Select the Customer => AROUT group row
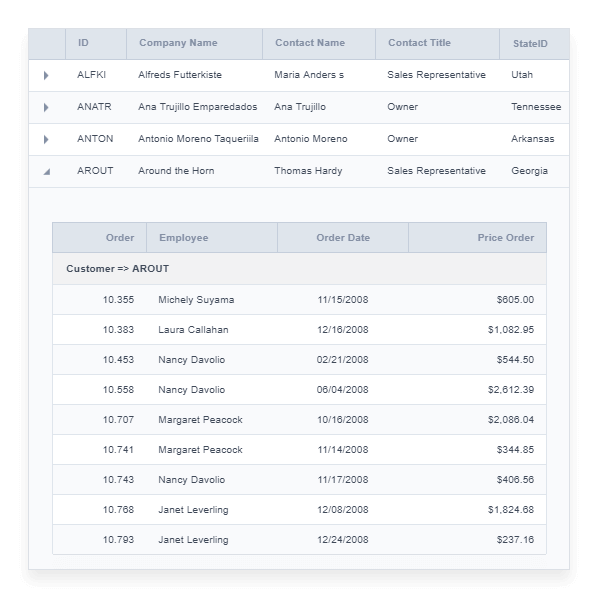600x600 pixels. tap(299, 269)
